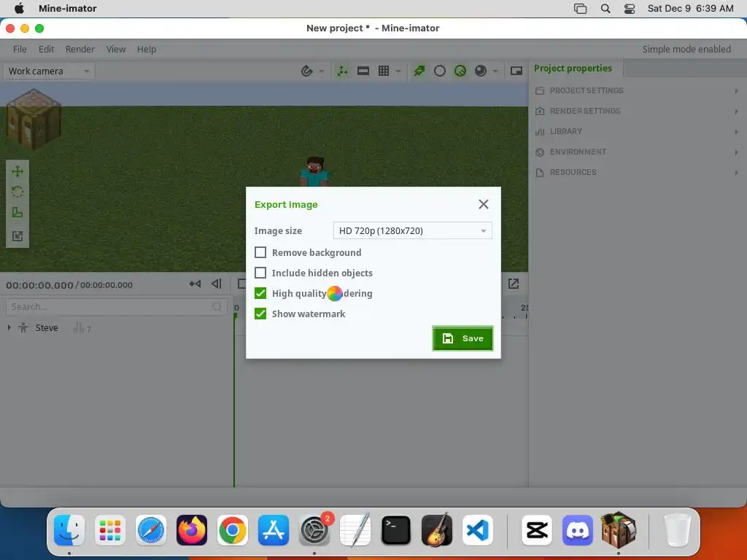Click the timeline expand/pop-out icon
Screen dimensions: 747x560
(514, 284)
